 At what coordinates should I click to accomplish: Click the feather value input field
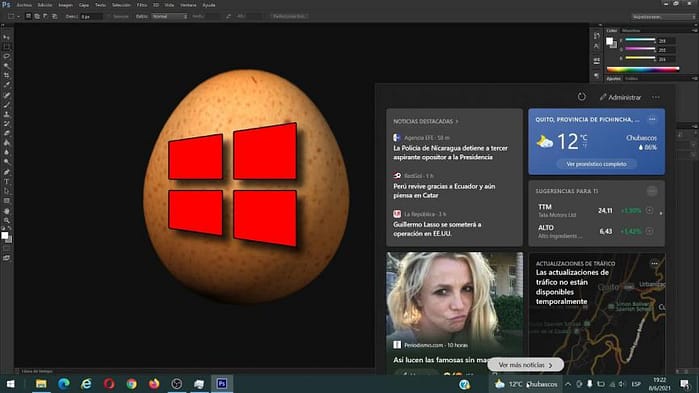[x=91, y=16]
